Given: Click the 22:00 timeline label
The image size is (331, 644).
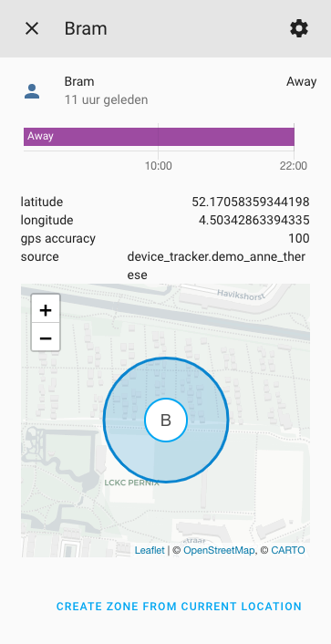Looking at the screenshot, I should click(x=294, y=166).
